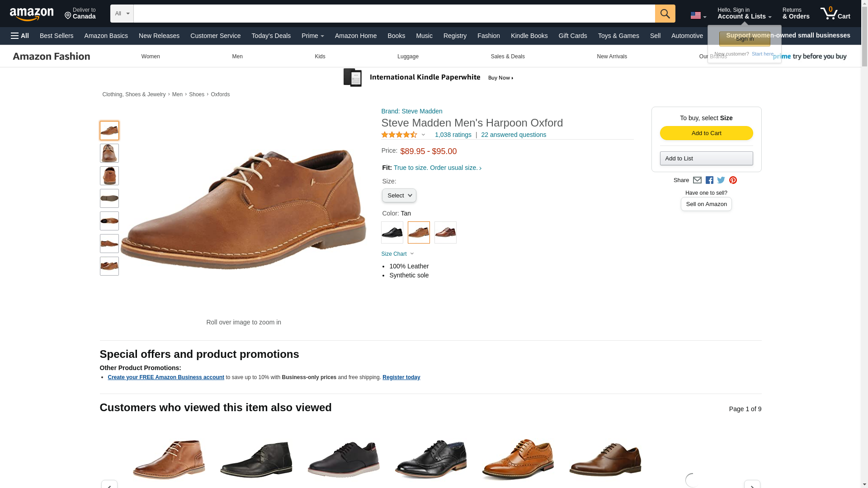Go to Amazon logo home
868x488 pixels.
32,14
